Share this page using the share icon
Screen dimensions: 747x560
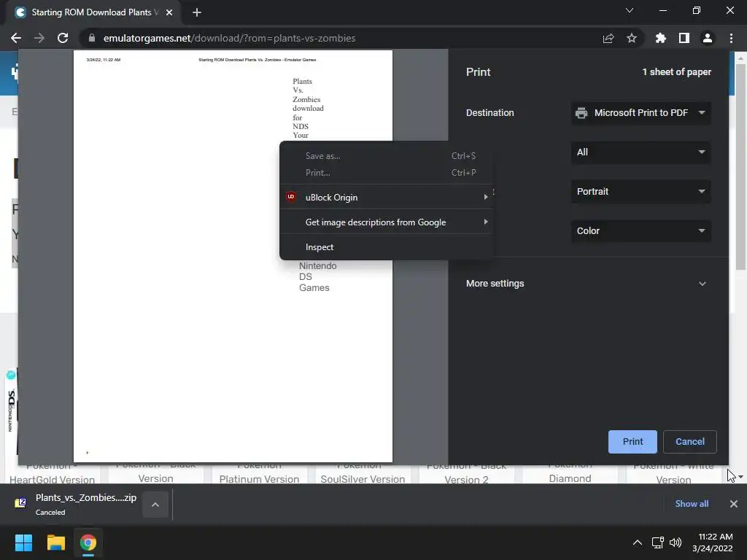(608, 38)
